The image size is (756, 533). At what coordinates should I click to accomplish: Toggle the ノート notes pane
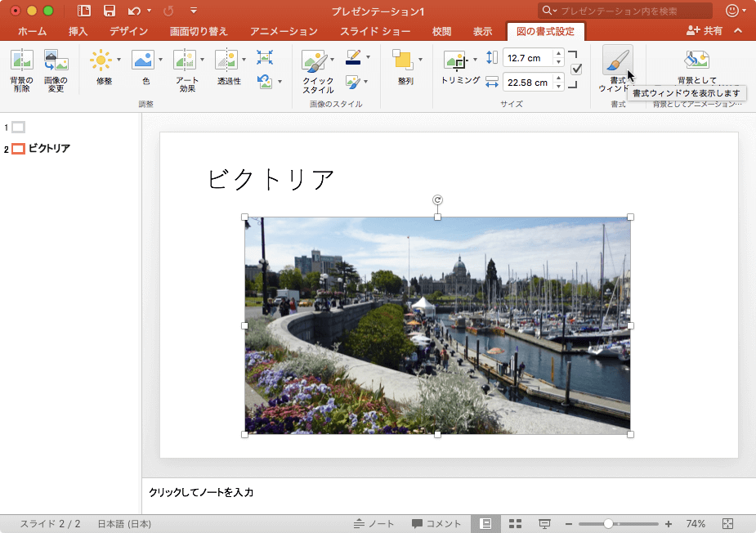point(374,523)
